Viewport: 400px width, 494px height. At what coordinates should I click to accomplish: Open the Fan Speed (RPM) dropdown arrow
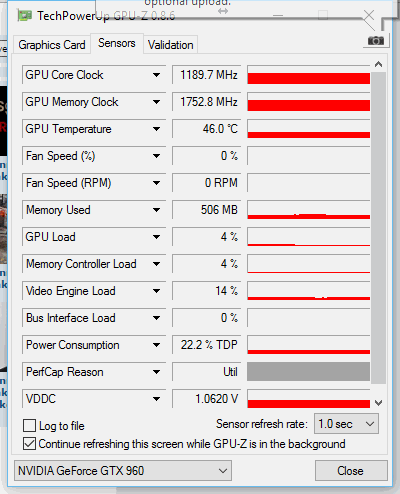pyautogui.click(x=156, y=183)
